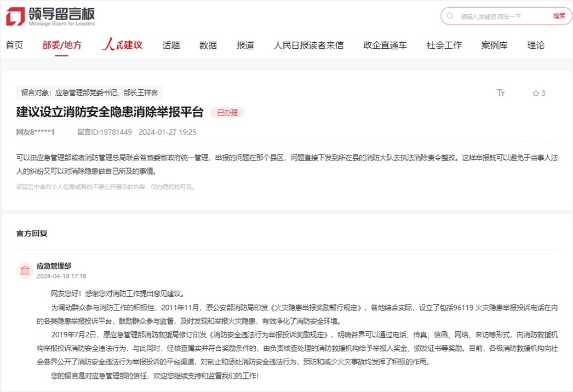Switch to the 部委/地方 tab
The image size is (573, 392).
(x=60, y=45)
